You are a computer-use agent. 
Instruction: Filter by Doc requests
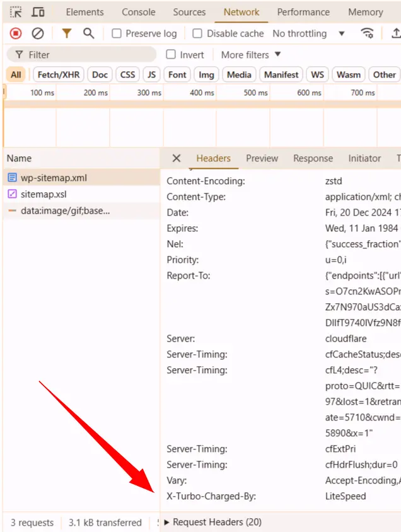100,74
